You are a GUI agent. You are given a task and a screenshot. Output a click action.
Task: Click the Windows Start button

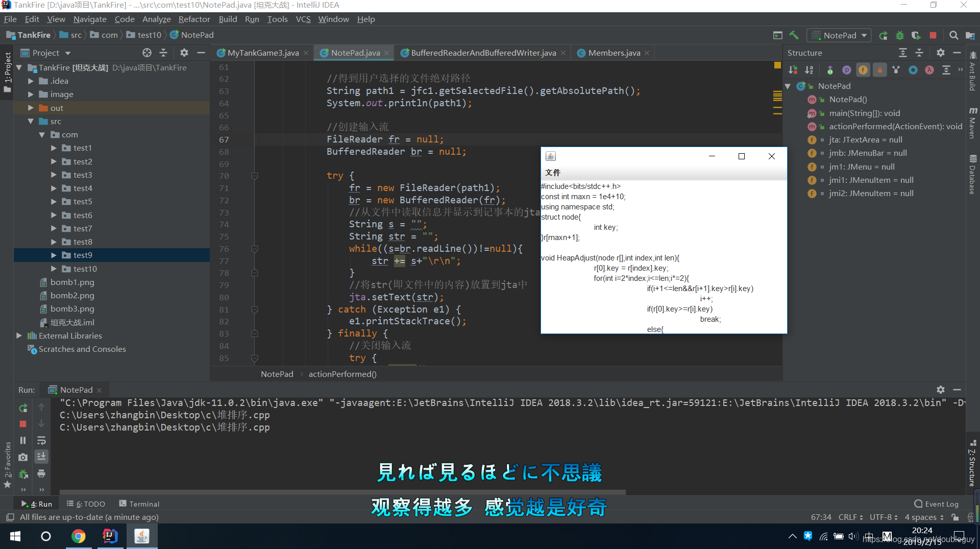[15, 536]
